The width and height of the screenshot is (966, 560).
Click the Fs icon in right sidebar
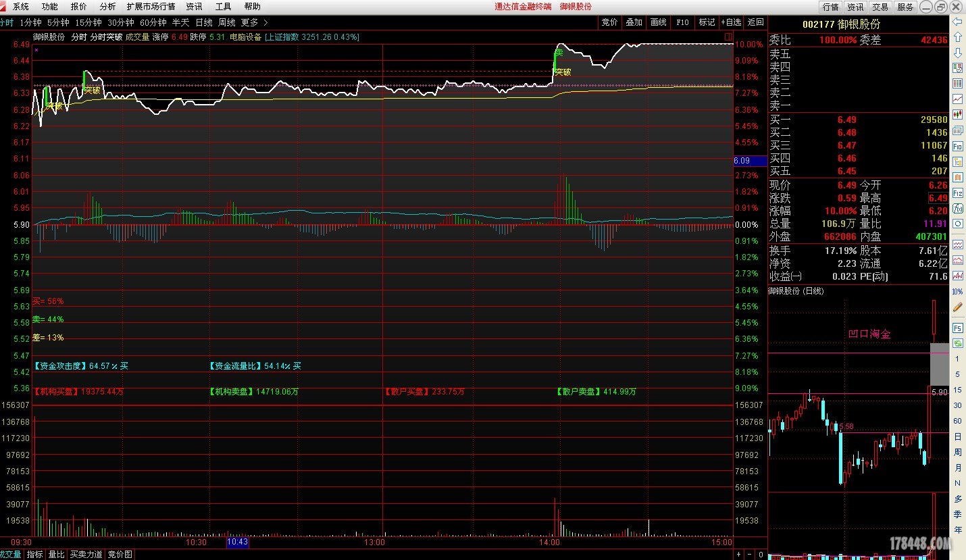pyautogui.click(x=957, y=328)
